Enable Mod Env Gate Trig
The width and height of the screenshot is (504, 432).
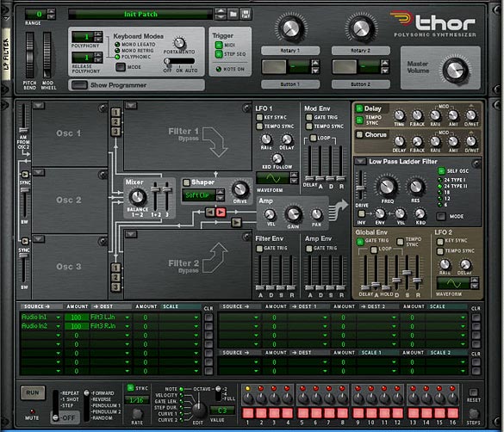click(309, 117)
